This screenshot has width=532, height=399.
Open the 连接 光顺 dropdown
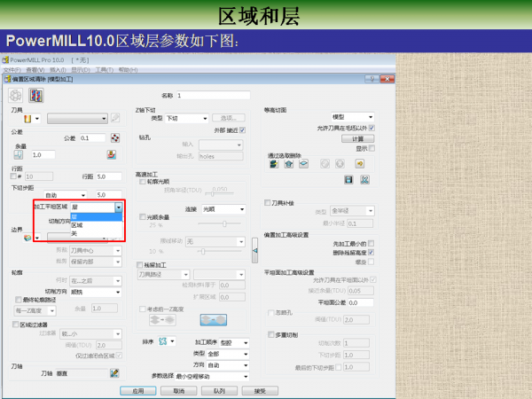(x=223, y=209)
